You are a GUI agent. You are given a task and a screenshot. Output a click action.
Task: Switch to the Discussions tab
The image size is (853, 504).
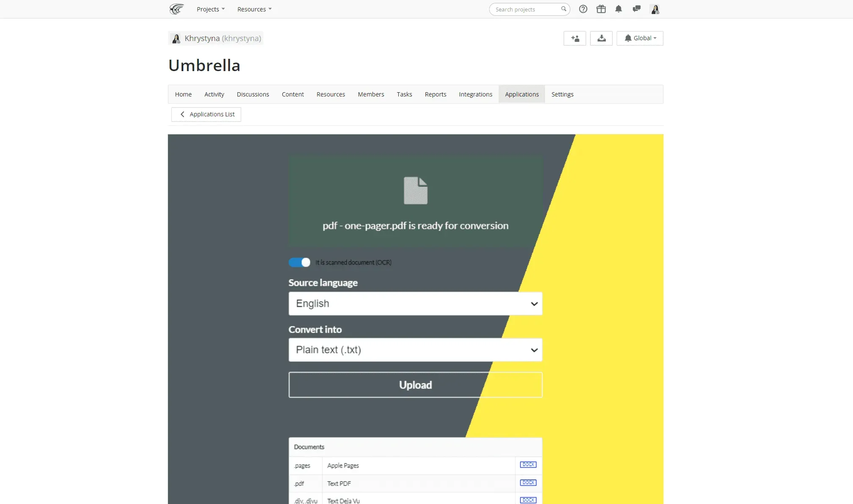point(252,94)
